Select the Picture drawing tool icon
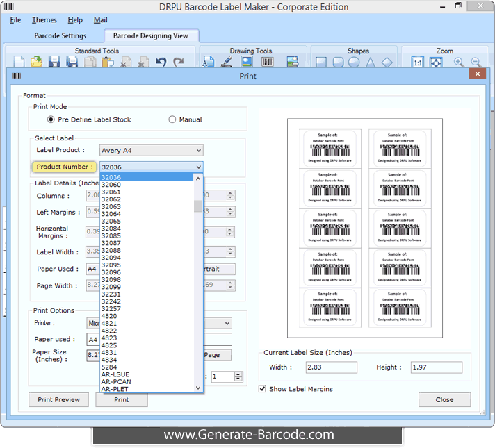The height and width of the screenshot is (448, 495). [x=247, y=62]
